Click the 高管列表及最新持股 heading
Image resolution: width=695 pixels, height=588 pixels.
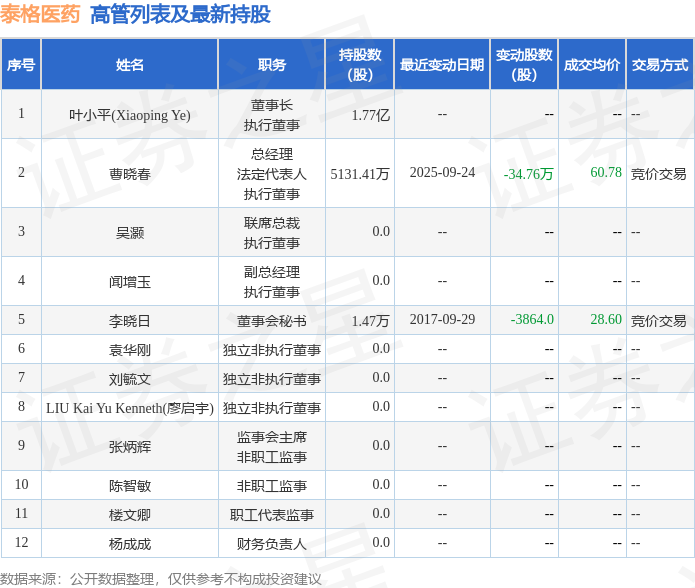click(180, 14)
